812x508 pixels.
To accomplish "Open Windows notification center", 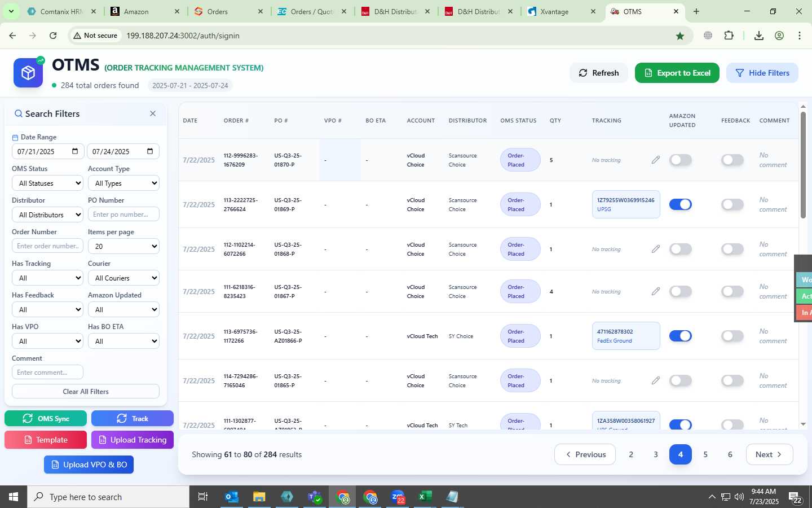I will click(x=796, y=497).
